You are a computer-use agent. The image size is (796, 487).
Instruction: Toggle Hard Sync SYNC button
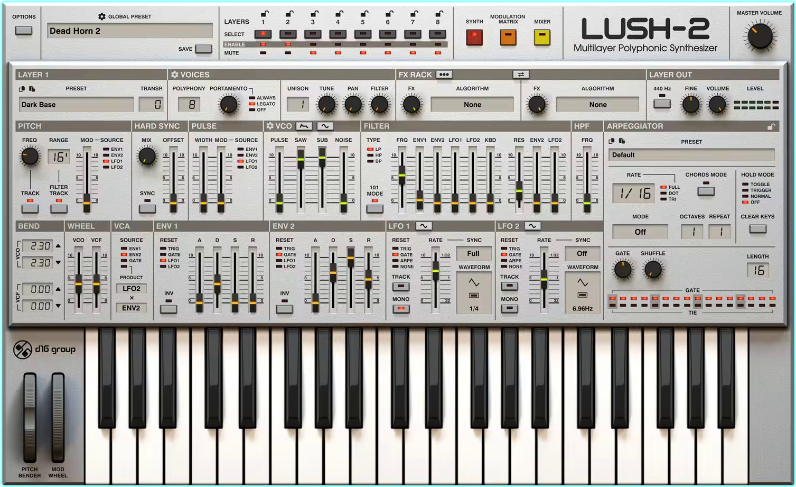(147, 208)
